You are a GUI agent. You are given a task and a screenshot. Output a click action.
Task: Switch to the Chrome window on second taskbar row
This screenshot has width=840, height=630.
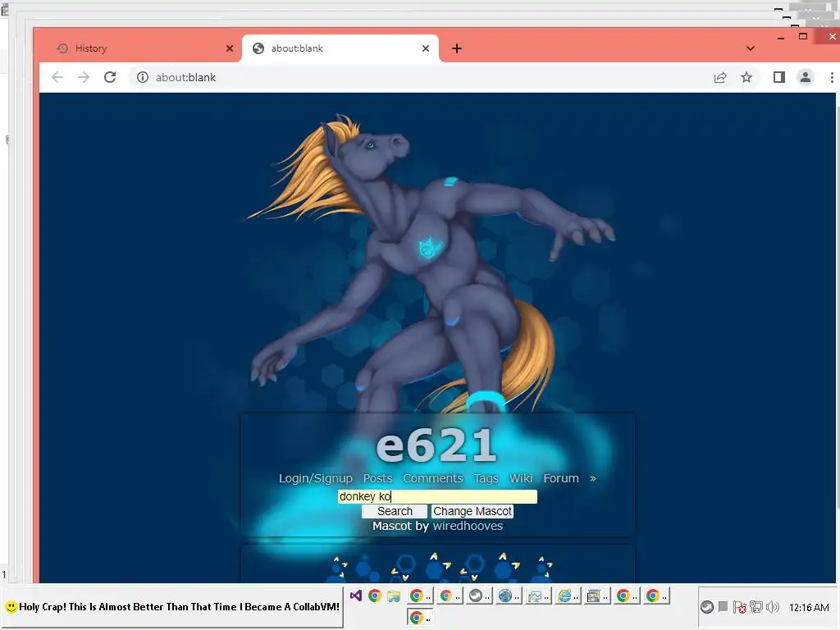tap(421, 618)
